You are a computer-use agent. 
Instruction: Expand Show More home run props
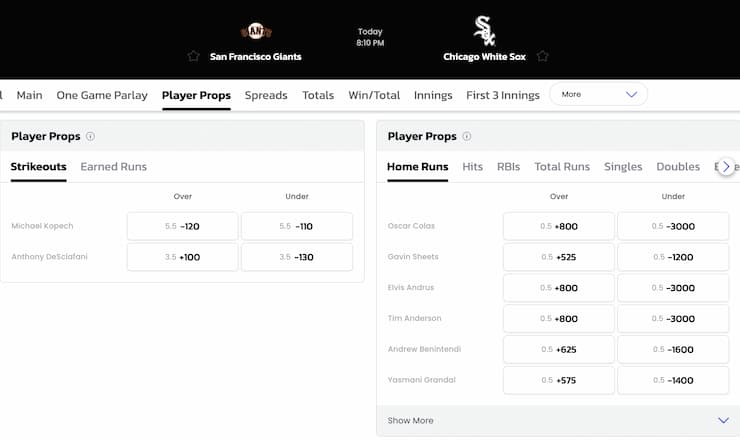click(x=558, y=420)
